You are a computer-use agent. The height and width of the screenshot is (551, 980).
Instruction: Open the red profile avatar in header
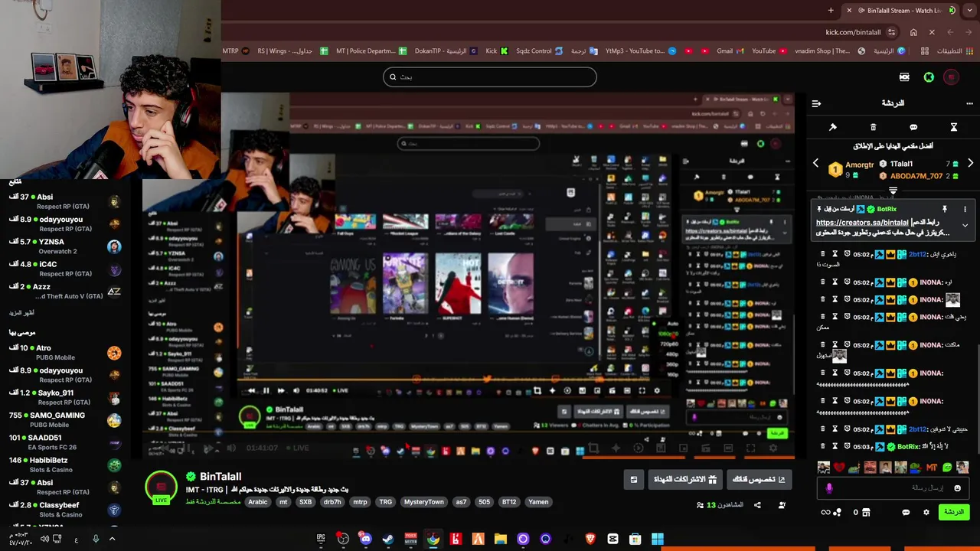point(951,77)
